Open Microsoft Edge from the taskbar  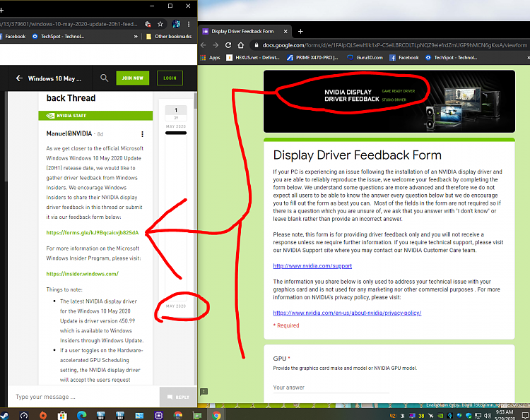(x=81, y=416)
